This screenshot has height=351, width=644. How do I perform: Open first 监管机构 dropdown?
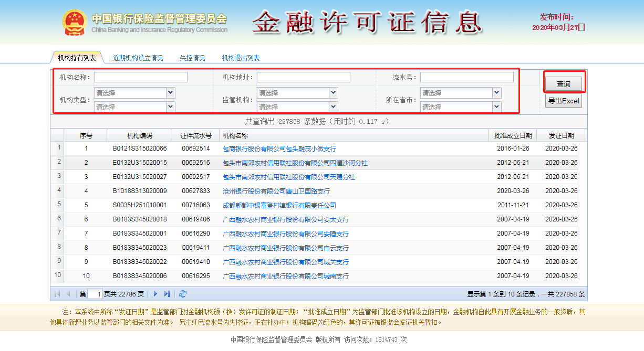pos(333,93)
